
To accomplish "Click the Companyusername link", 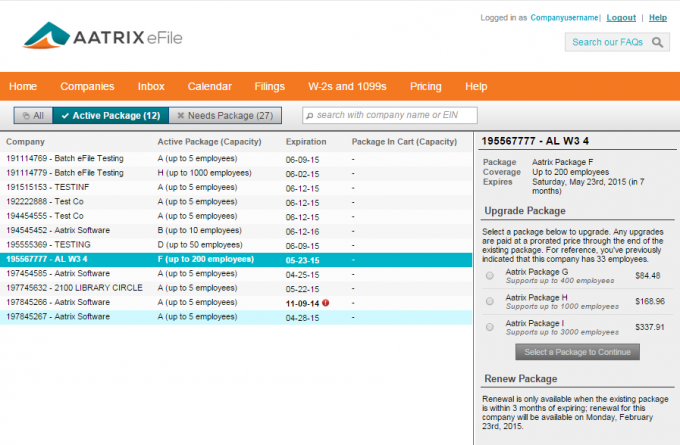I will 564,18.
